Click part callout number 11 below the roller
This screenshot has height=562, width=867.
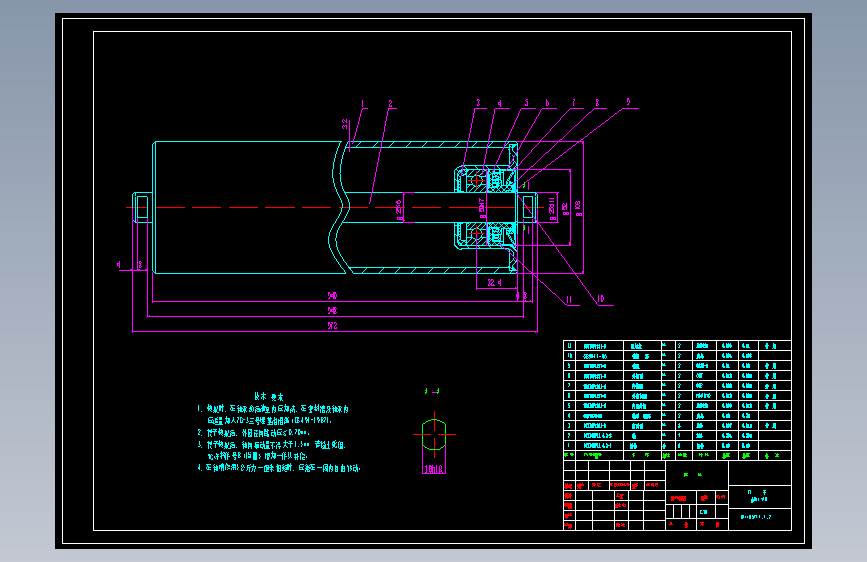coord(569,300)
